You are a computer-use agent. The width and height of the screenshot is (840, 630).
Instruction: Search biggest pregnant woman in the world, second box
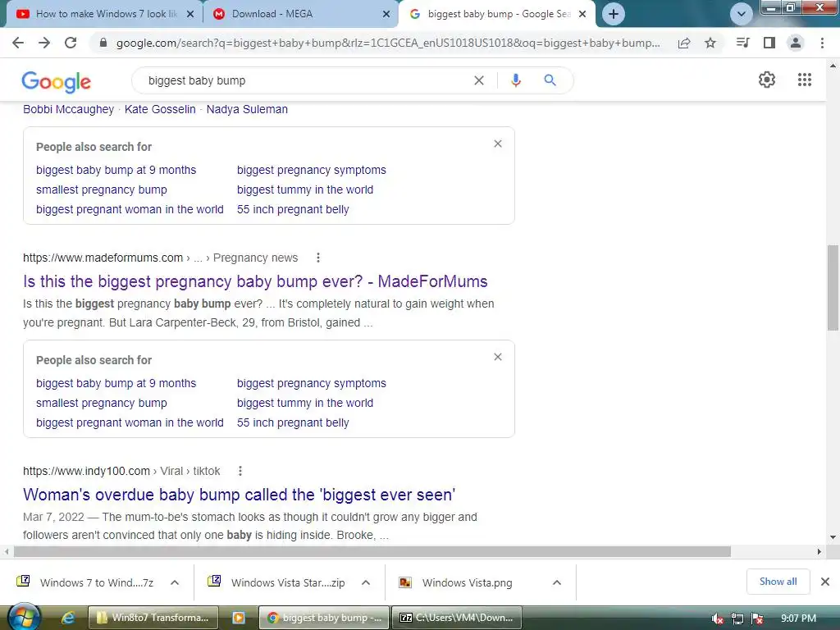(130, 422)
